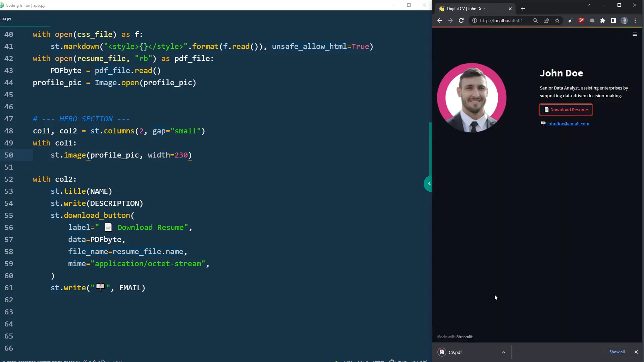Click the address bar URL field
The width and height of the screenshot is (644, 362).
pyautogui.click(x=501, y=20)
